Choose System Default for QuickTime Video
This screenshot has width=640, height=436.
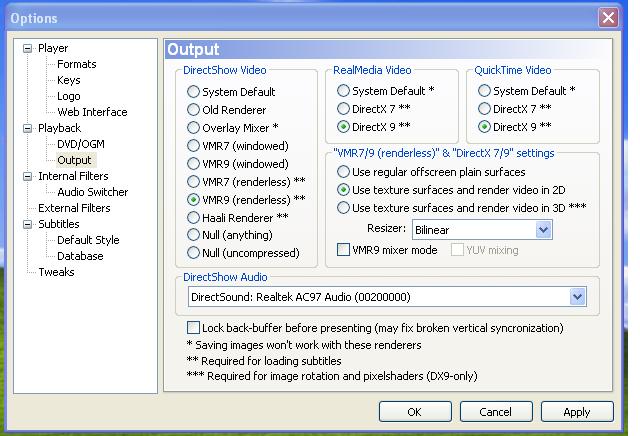pyautogui.click(x=484, y=91)
